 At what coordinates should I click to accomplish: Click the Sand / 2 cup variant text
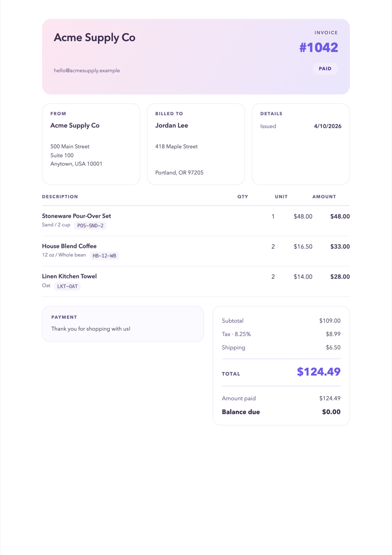pos(56,225)
